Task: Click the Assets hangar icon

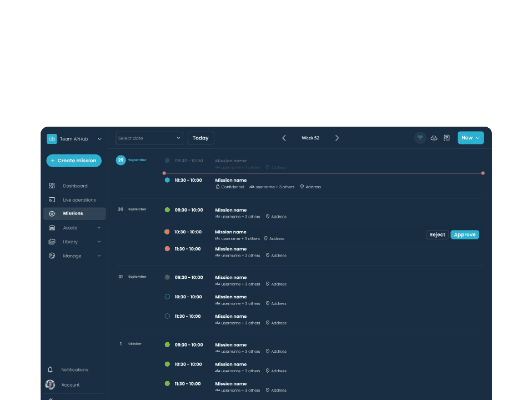Action: [x=52, y=228]
